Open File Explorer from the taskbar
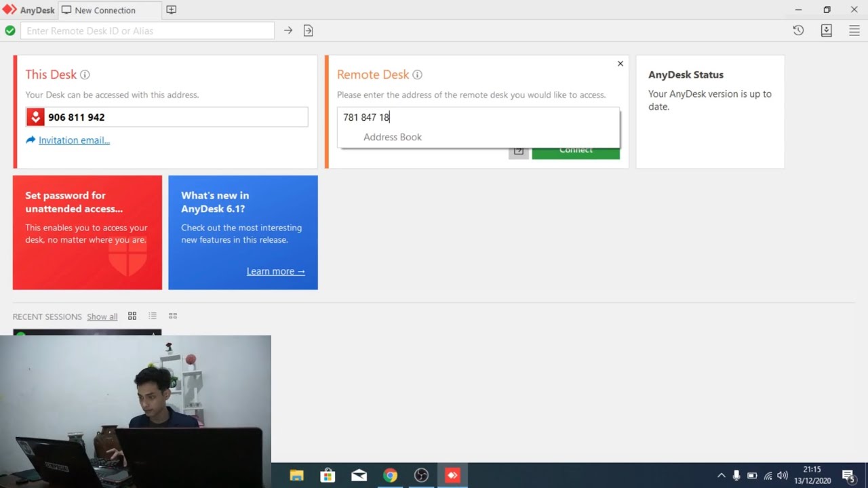This screenshot has height=488, width=868. click(296, 475)
